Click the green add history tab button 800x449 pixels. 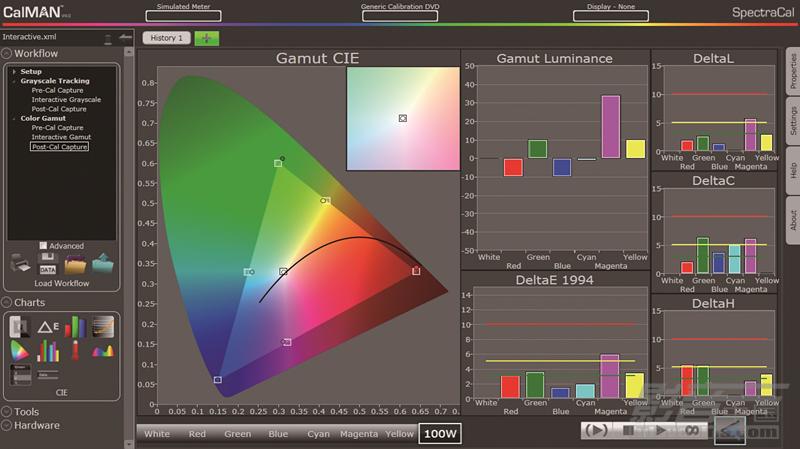click(207, 38)
